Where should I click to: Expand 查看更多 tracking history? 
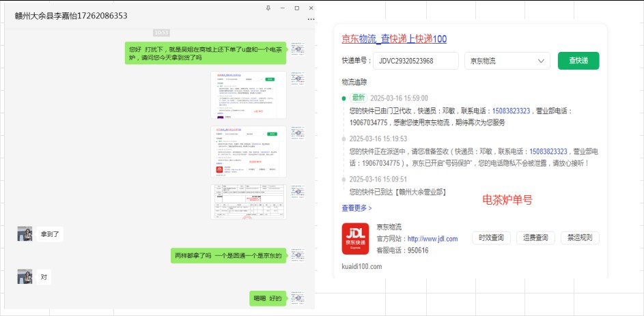point(356,208)
